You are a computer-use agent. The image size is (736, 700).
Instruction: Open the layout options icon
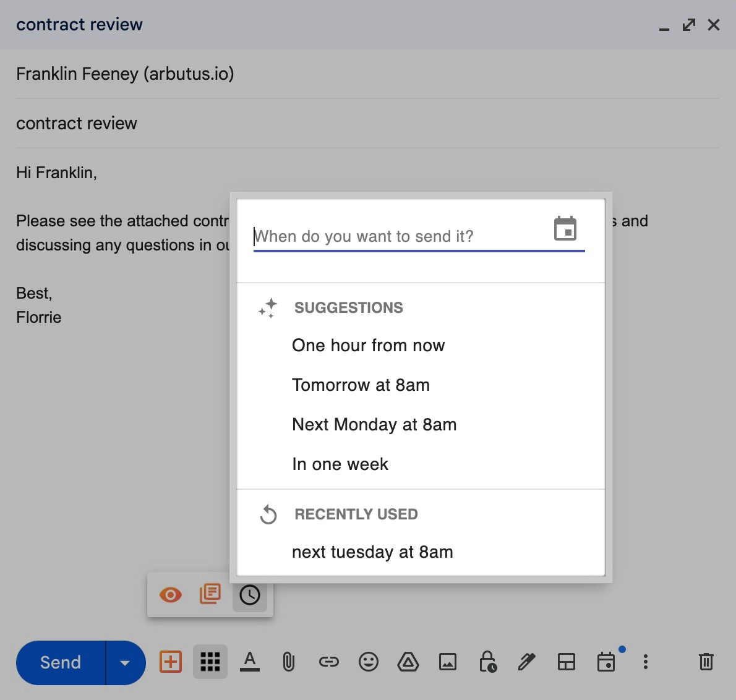(567, 662)
